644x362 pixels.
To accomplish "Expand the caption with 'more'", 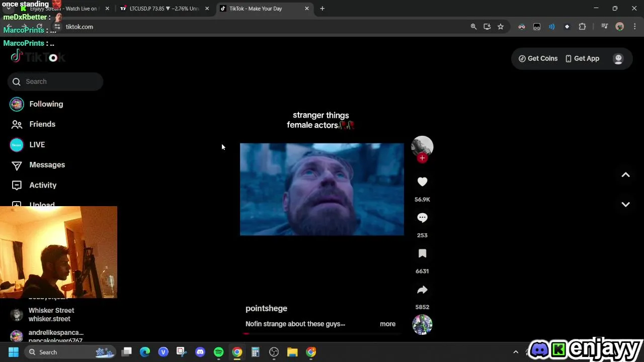I will (387, 324).
